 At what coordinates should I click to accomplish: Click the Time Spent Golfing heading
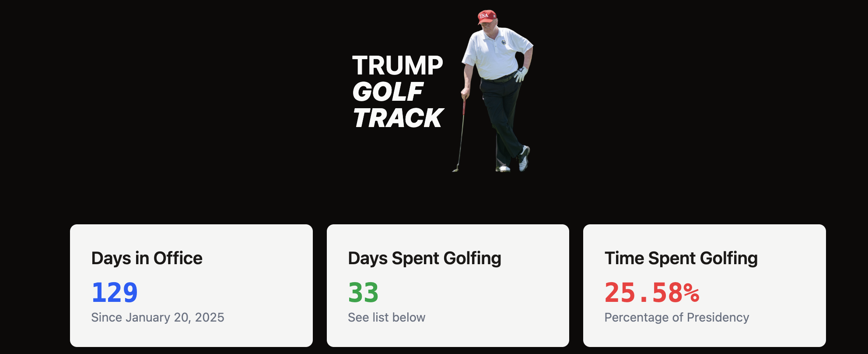[681, 258]
